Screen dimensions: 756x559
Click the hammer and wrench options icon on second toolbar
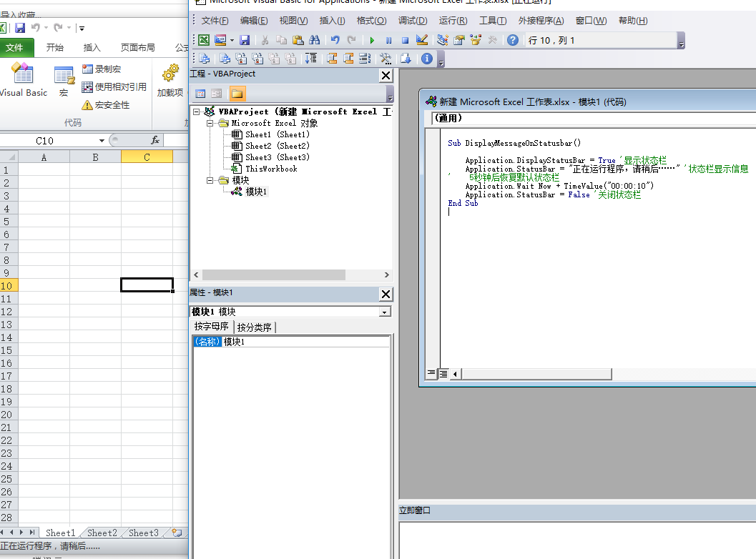click(x=386, y=59)
